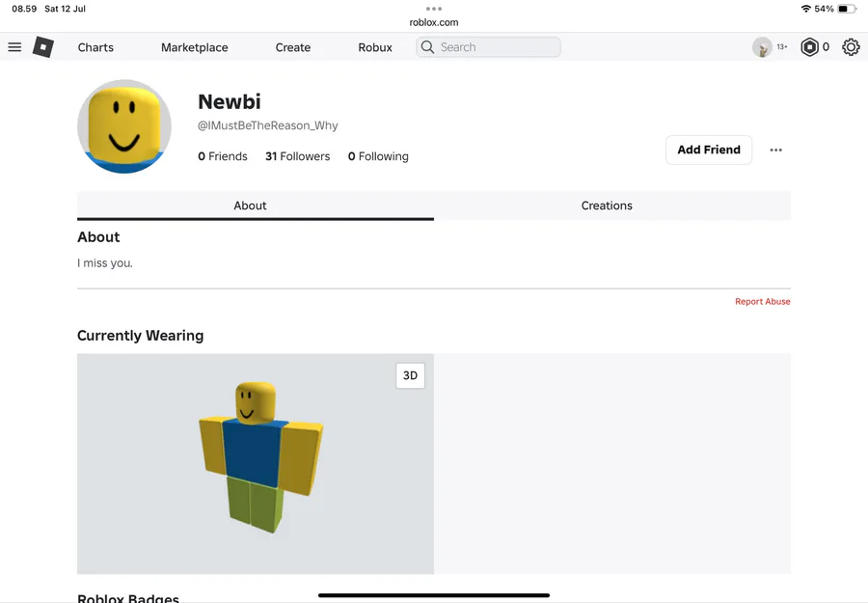Image resolution: width=868 pixels, height=603 pixels.
Task: Go to Roblox home via logo icon
Action: point(43,47)
